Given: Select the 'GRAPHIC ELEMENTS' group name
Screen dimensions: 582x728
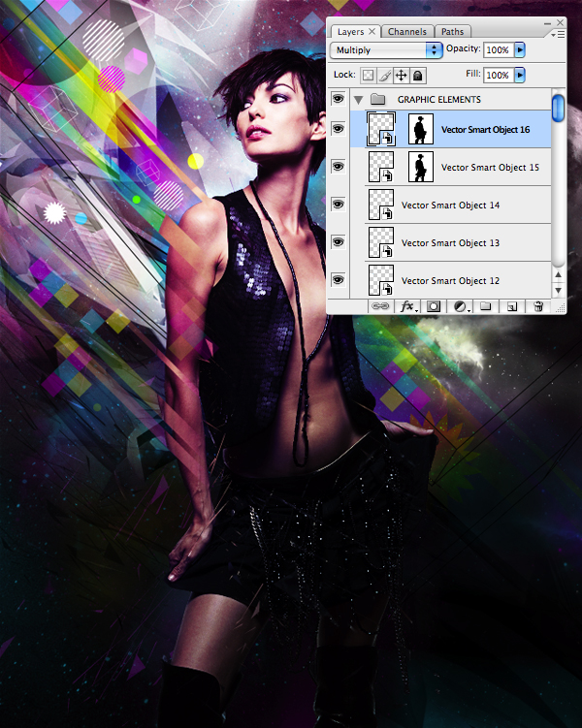Looking at the screenshot, I should [x=439, y=99].
